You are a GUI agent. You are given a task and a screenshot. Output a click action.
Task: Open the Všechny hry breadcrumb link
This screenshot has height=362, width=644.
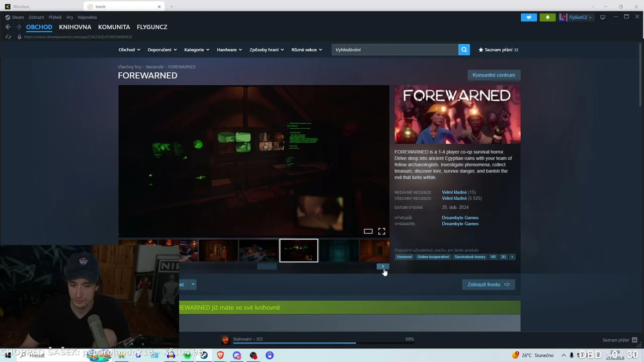point(129,67)
